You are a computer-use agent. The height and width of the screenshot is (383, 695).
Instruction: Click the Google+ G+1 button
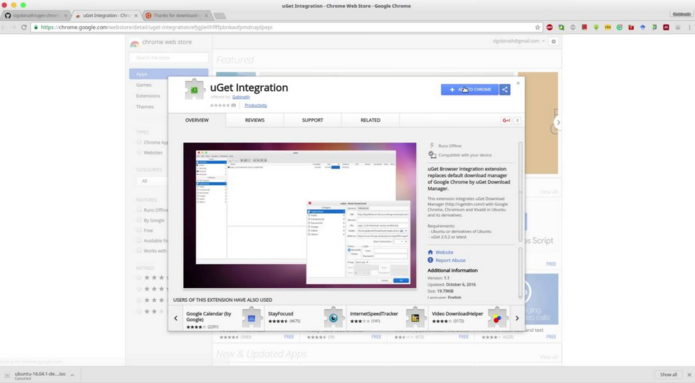(x=506, y=121)
